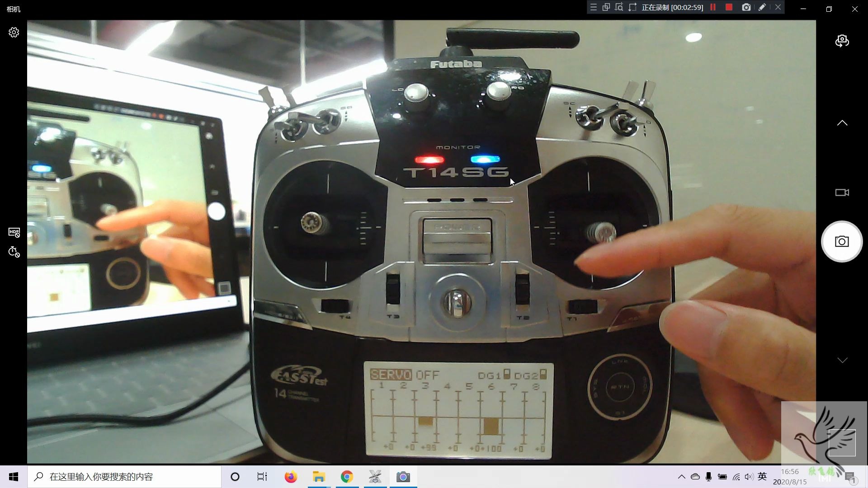Click the camera settings timer icon
Viewport: 868px width, 488px height.
14,251
